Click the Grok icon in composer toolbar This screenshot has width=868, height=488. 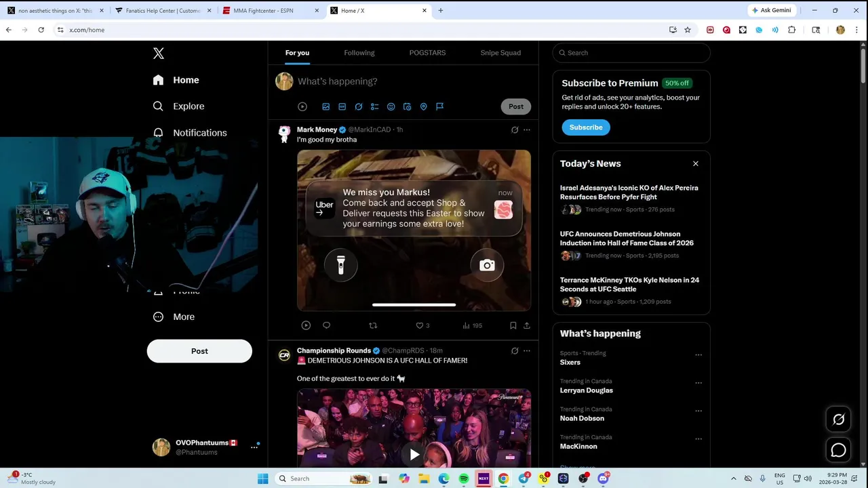click(x=358, y=106)
